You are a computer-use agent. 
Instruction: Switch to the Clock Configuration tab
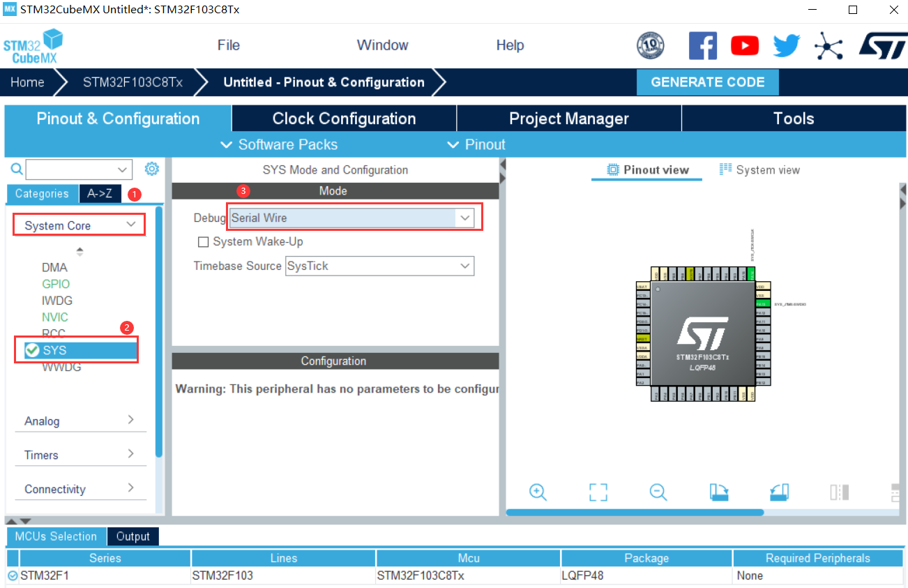tap(343, 118)
